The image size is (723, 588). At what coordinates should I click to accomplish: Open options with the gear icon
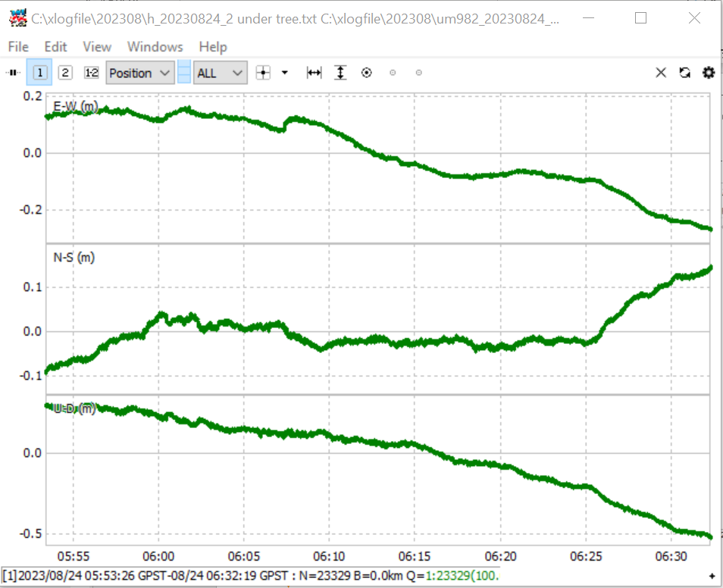709,73
